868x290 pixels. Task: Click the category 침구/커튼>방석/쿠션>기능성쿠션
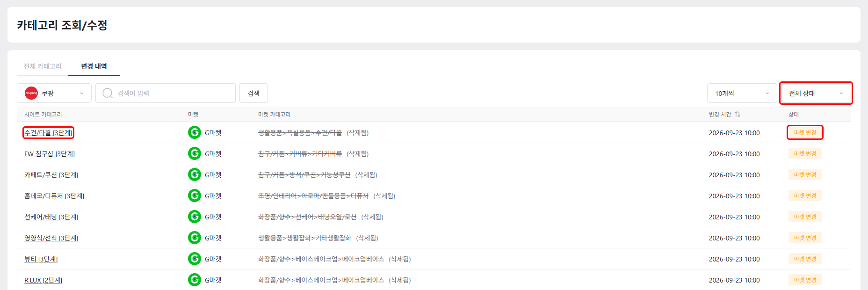click(x=304, y=175)
